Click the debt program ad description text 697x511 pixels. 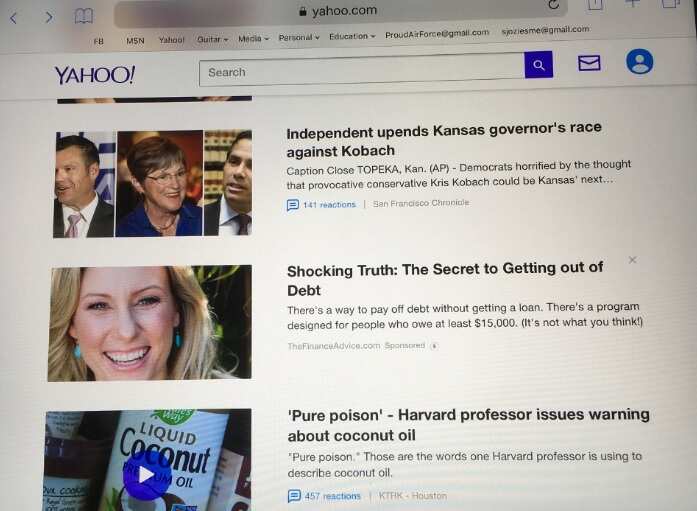465,316
